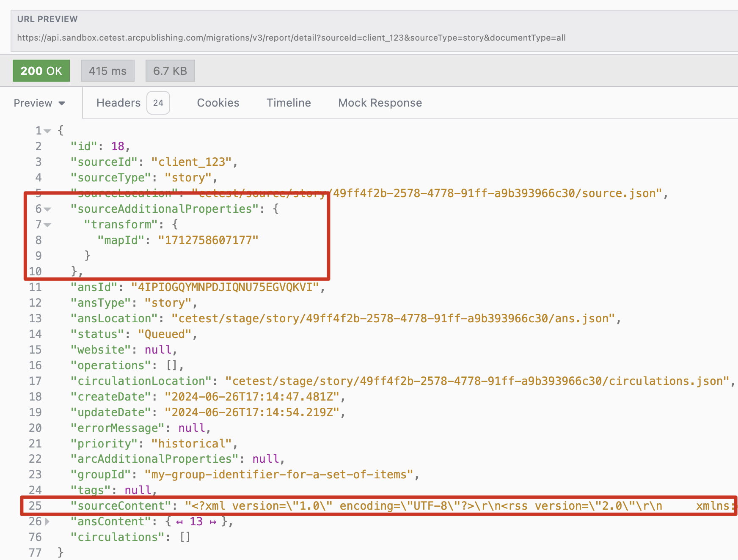Click the collapsed ansContent 13 items marker

196,522
